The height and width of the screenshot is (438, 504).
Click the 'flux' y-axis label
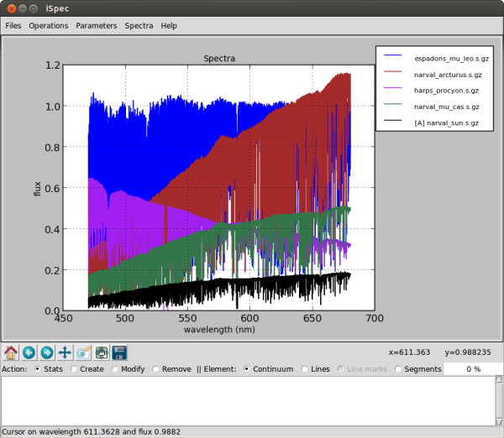[x=37, y=189]
